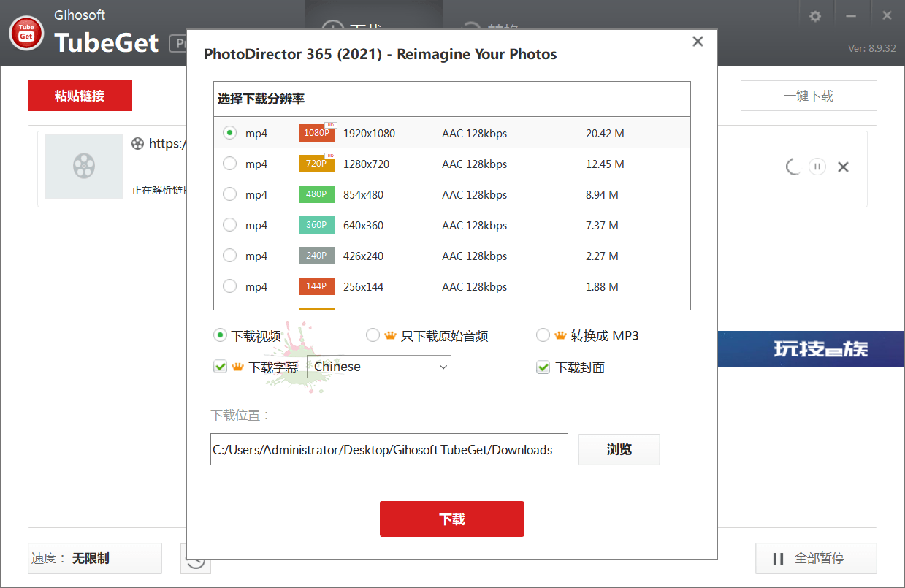
Task: Click crown icon beside MP3 conversion option
Action: (x=560, y=335)
